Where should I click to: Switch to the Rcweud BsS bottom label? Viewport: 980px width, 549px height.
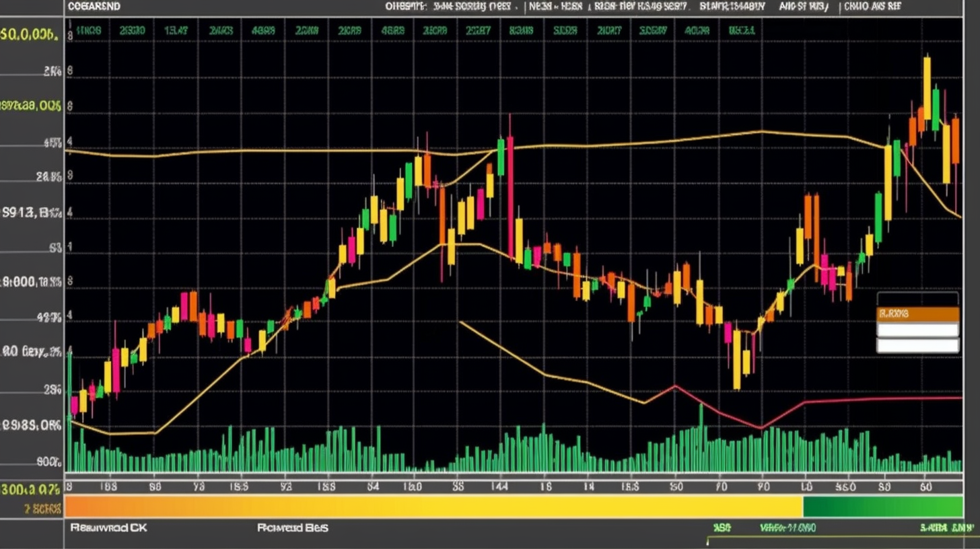(x=292, y=528)
